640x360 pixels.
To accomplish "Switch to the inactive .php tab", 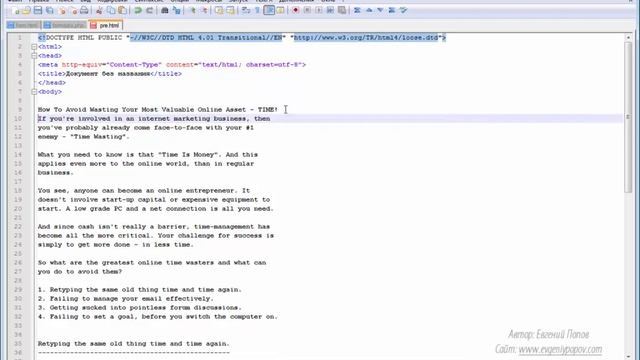I will [64, 25].
